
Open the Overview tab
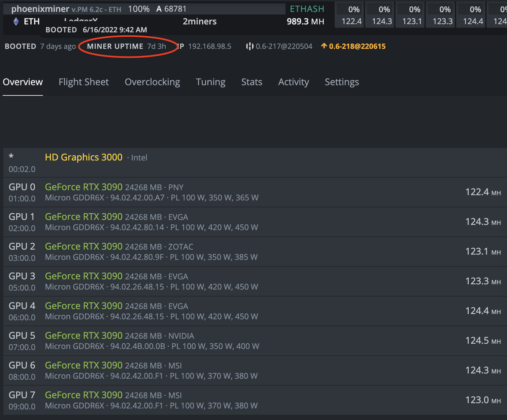(23, 82)
